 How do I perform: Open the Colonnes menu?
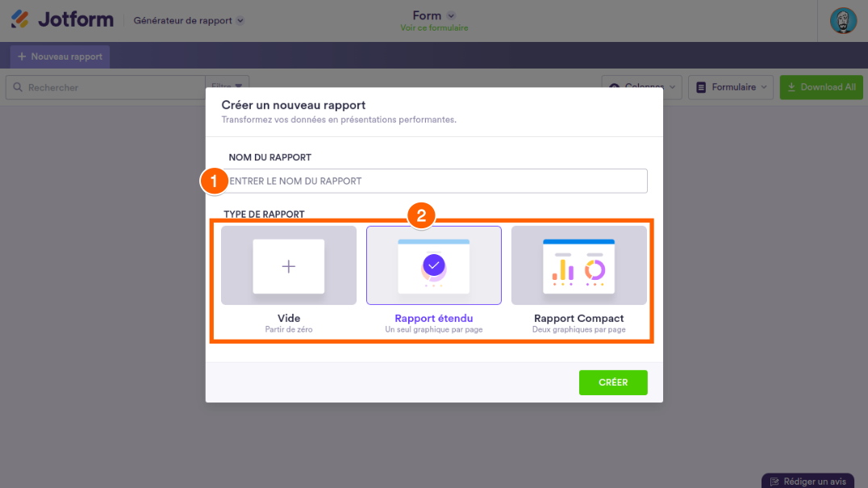pos(642,87)
